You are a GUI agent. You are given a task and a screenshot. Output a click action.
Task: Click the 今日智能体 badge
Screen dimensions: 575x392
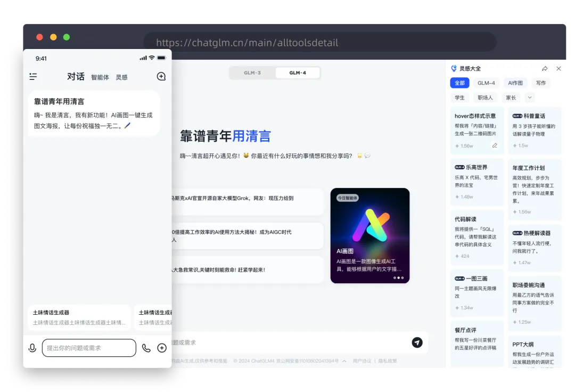coord(347,198)
